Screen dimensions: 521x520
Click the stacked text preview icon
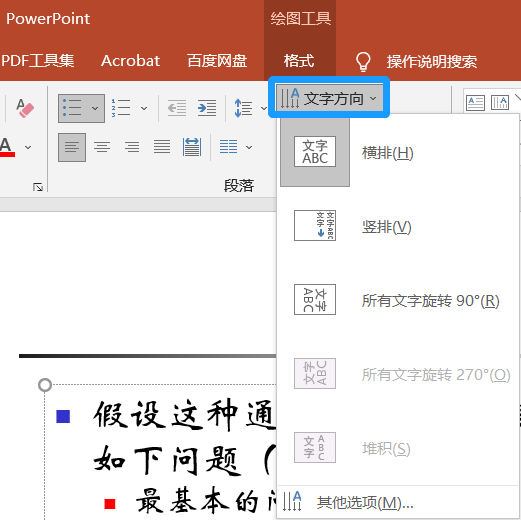click(315, 447)
